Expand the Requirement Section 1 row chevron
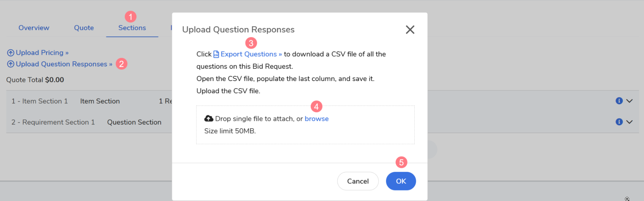Viewport: 644px width, 201px height. click(629, 122)
